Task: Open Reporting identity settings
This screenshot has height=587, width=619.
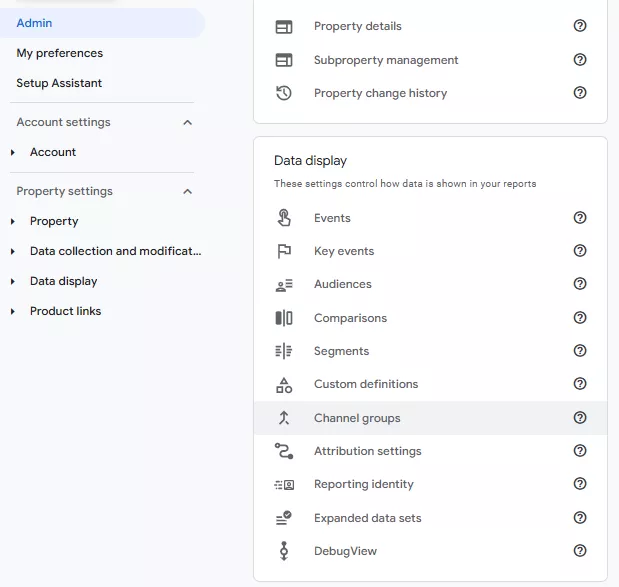Action: [430, 484]
